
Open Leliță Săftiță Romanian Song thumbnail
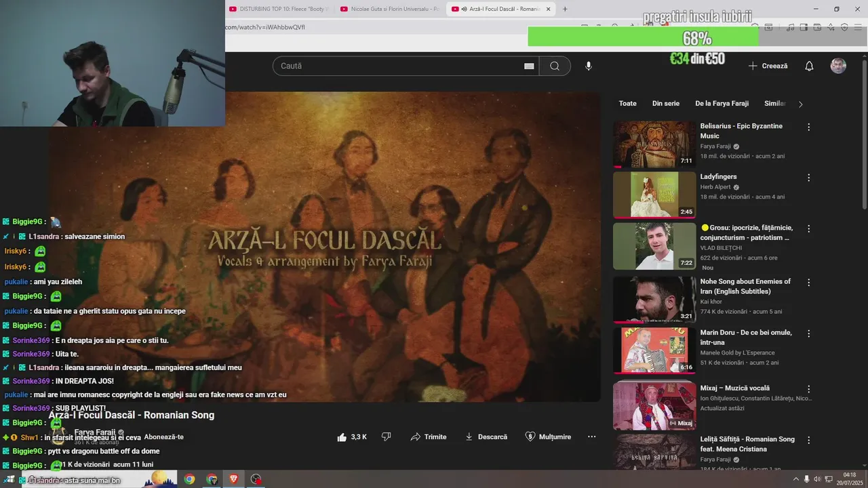click(654, 452)
